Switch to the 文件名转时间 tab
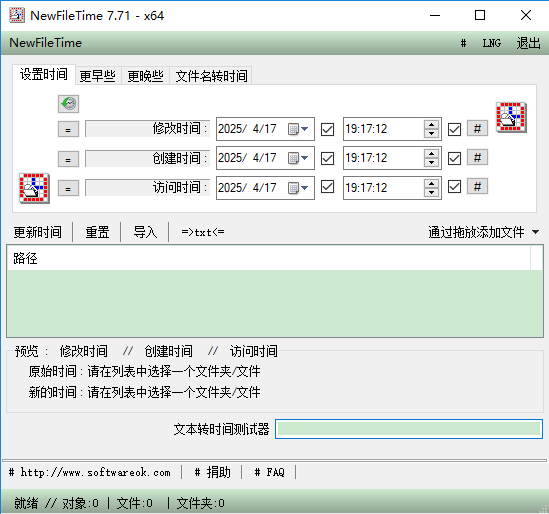Screen dimensions: 549x514 (211, 76)
